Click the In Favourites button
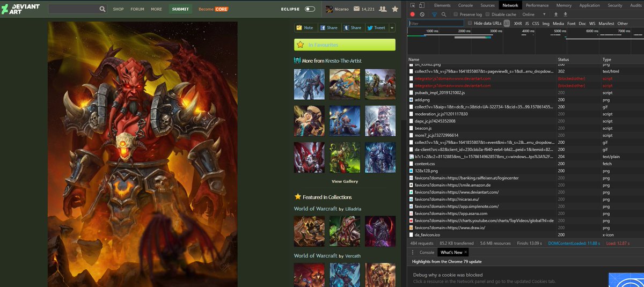Screen dimensions: 644x287 click(345, 45)
